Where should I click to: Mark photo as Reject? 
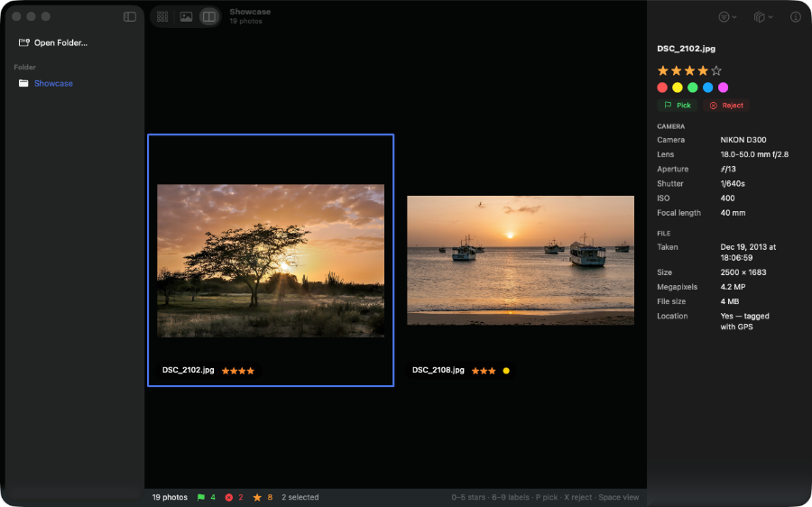click(726, 106)
